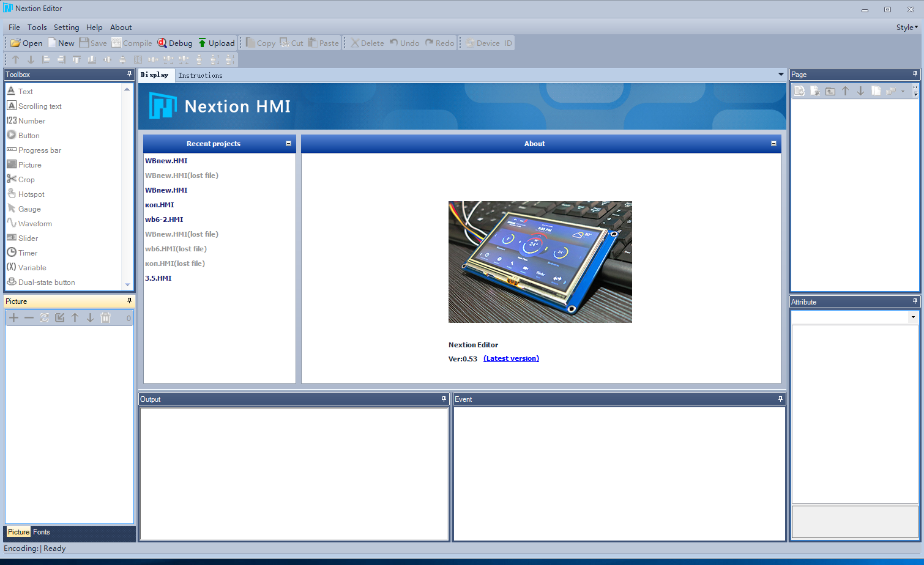924x565 pixels.
Task: Click the Open project folder icon
Action: (x=26, y=43)
